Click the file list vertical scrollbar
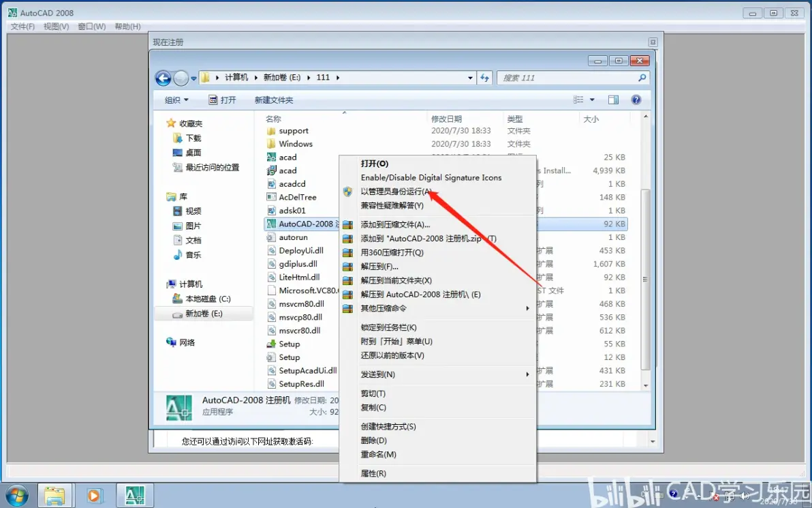Image resolution: width=812 pixels, height=508 pixels. click(x=645, y=280)
